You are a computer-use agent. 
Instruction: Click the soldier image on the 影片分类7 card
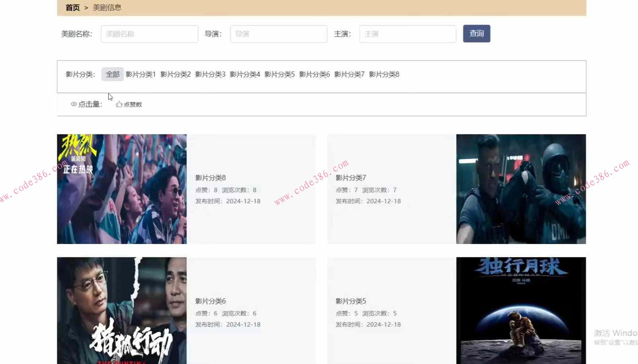(x=521, y=189)
